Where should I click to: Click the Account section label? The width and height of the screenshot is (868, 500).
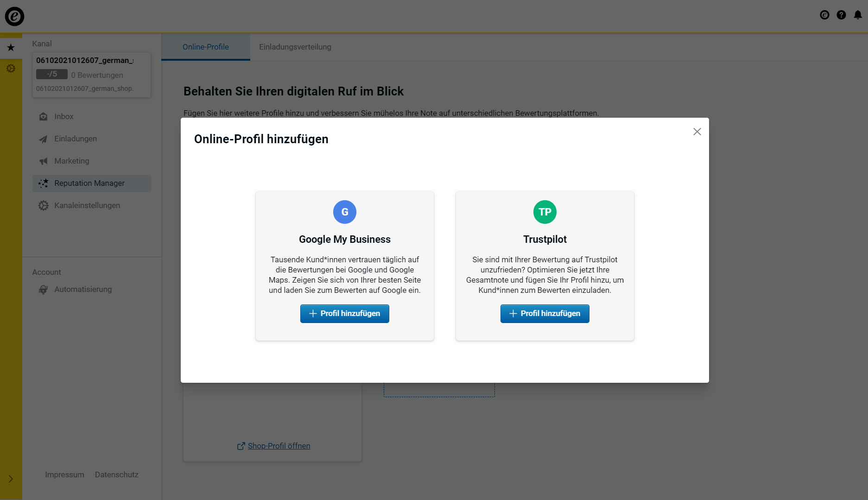(47, 272)
